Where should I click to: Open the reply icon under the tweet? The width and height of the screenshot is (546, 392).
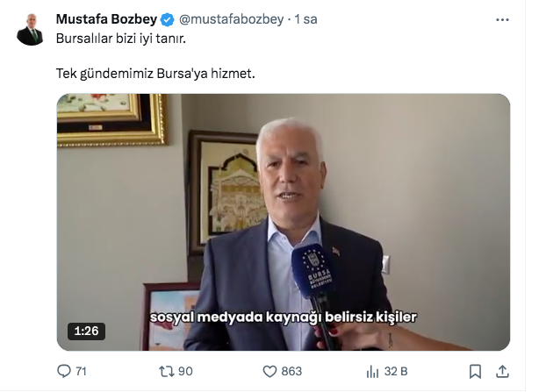coord(64,371)
